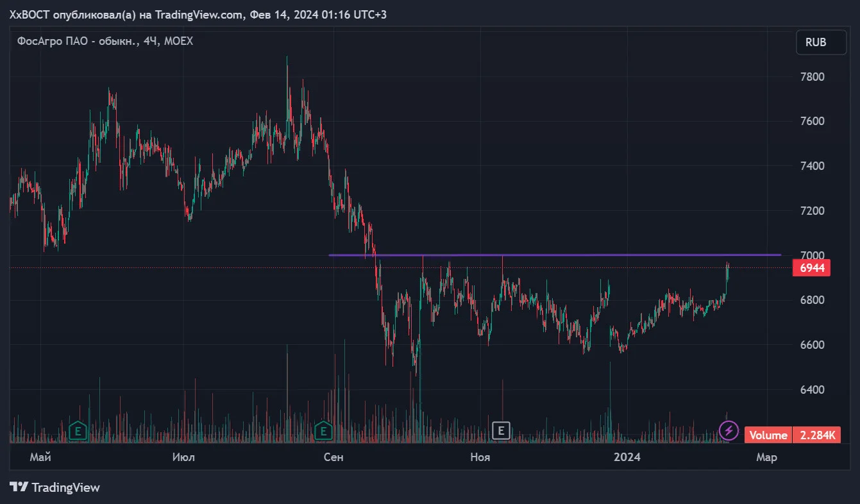Viewport: 860px width, 504px height.
Task: Click the publication header mentioning TradingView.com
Action: coord(198,14)
